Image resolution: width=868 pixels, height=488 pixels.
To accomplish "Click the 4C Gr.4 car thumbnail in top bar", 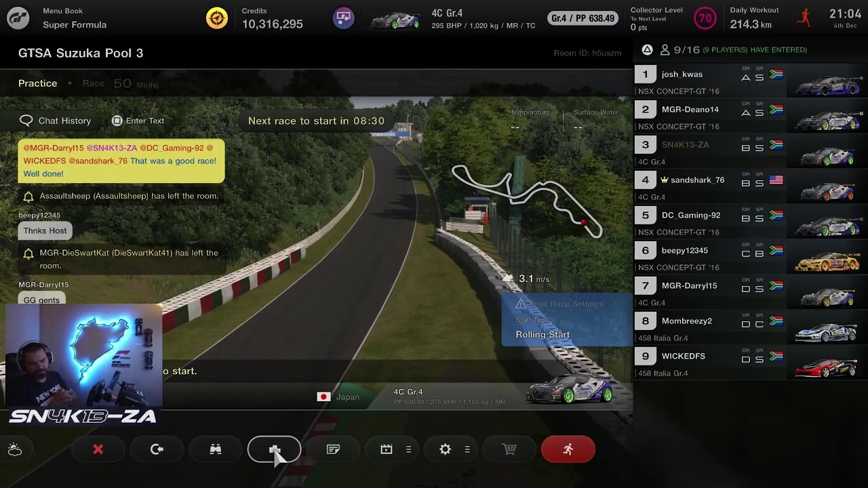I will [395, 20].
